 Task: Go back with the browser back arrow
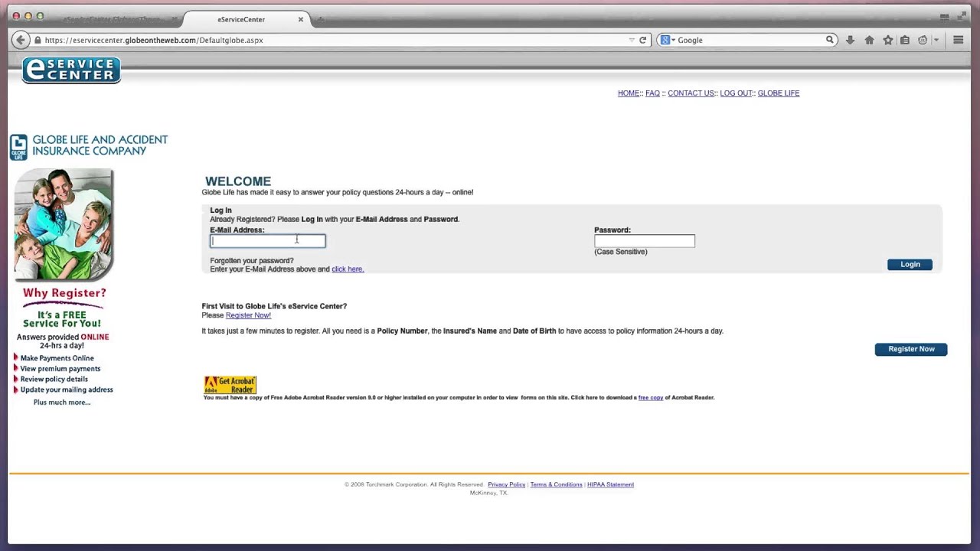pyautogui.click(x=21, y=40)
